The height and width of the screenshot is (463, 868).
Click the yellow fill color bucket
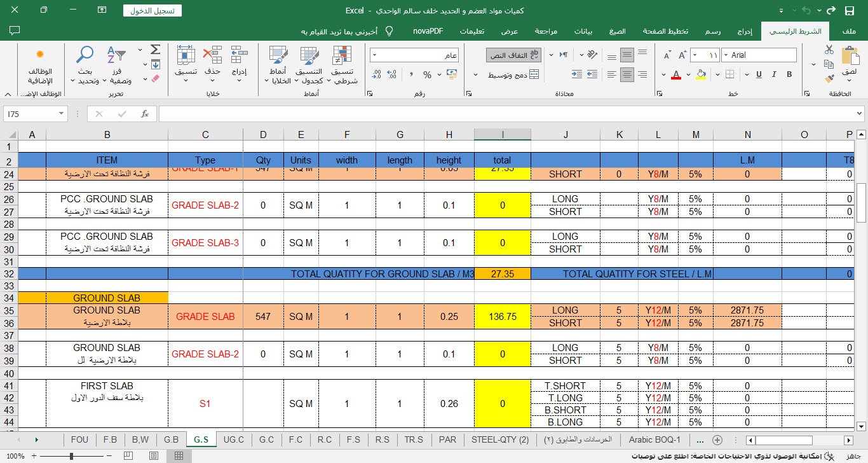pyautogui.click(x=700, y=75)
